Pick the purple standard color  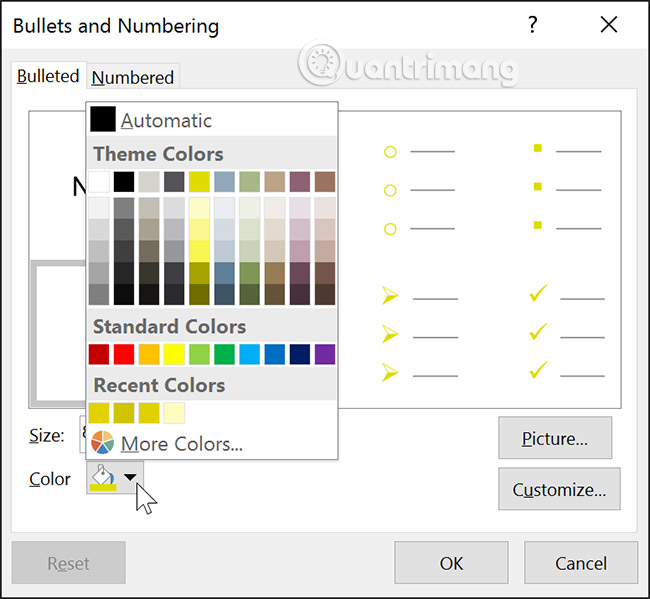[325, 354]
